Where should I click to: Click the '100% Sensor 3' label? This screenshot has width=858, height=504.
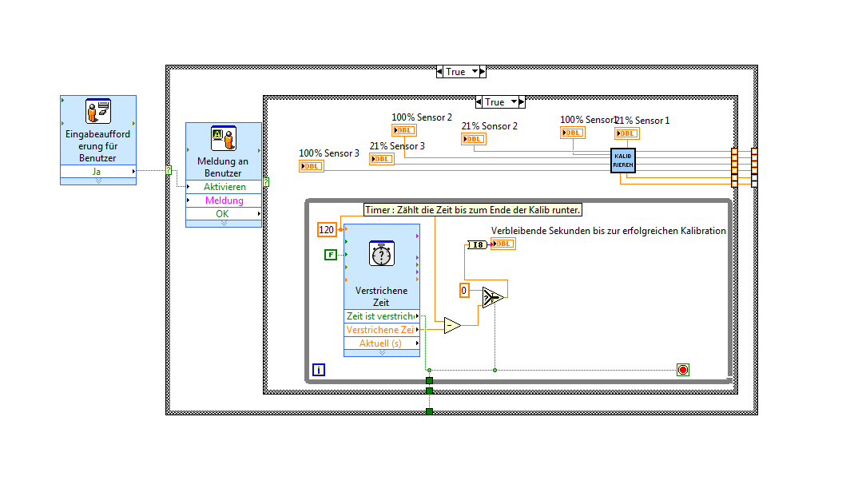329,153
